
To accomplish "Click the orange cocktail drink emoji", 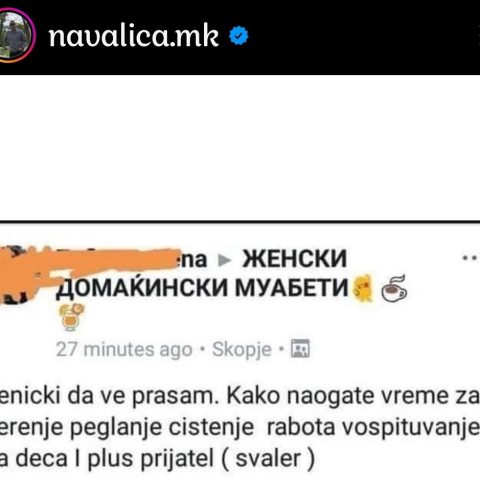I will tap(71, 317).
